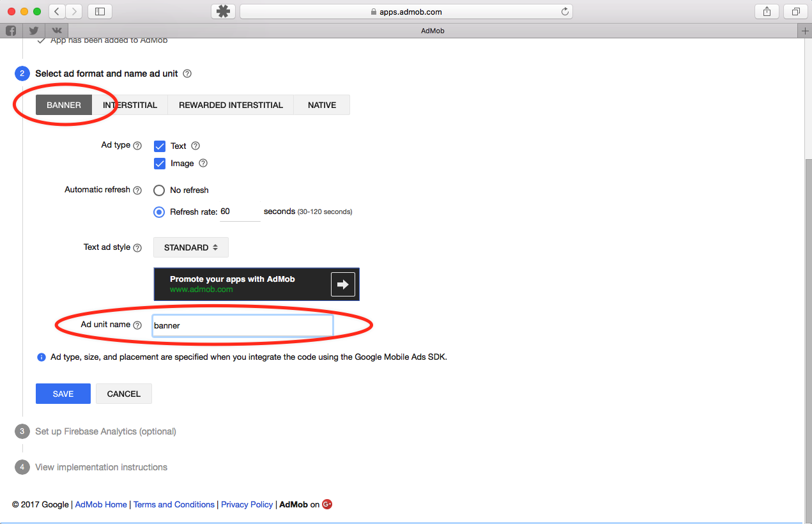Image resolution: width=812 pixels, height=524 pixels.
Task: Open help for ad format heading
Action: [x=187, y=73]
